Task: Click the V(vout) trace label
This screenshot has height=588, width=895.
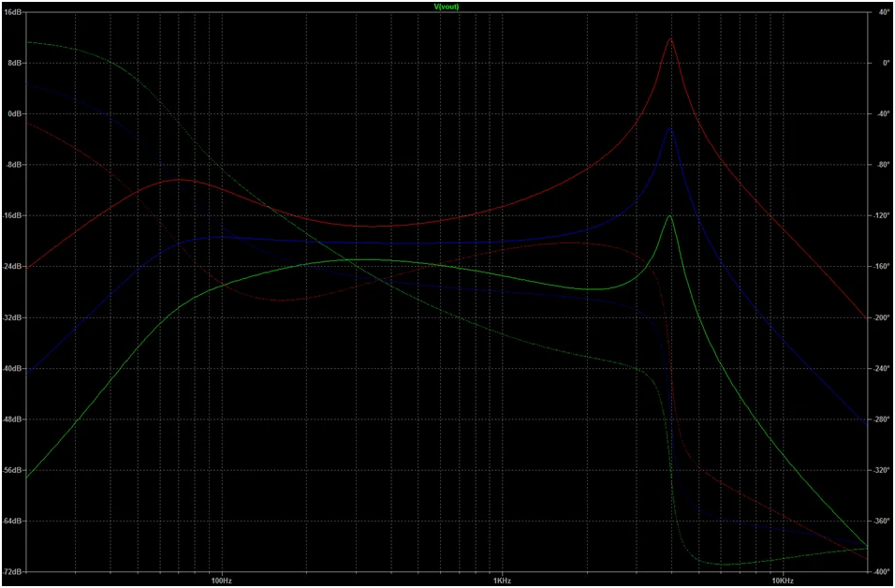Action: click(445, 7)
